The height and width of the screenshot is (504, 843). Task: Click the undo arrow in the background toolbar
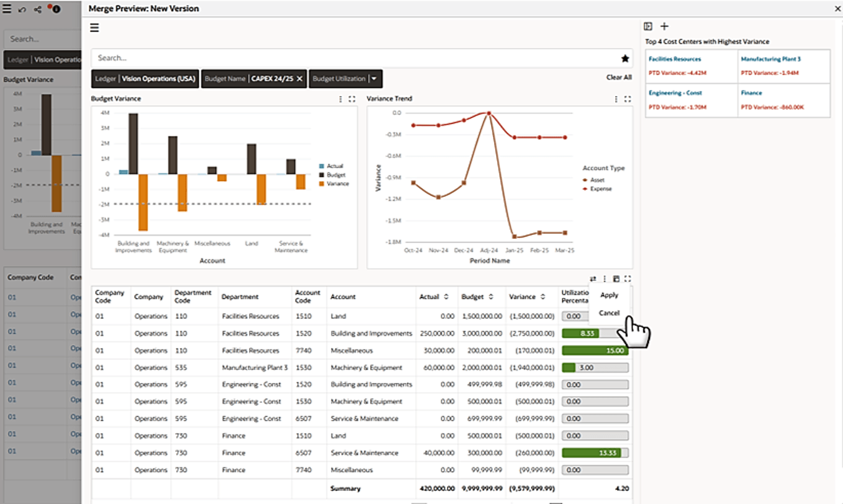[x=22, y=10]
